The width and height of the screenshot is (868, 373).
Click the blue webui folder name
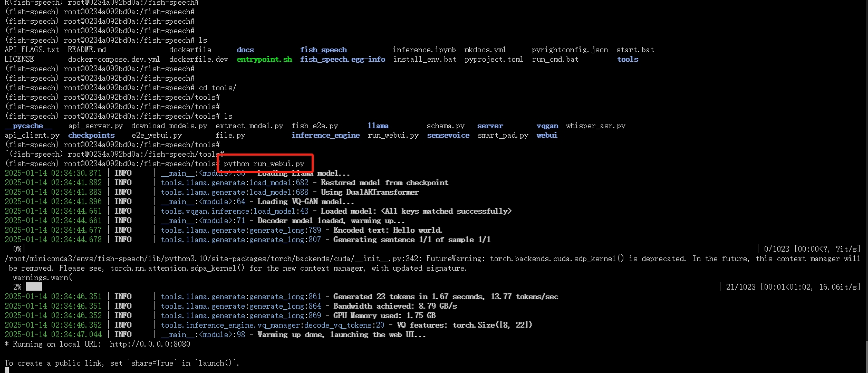pos(547,135)
